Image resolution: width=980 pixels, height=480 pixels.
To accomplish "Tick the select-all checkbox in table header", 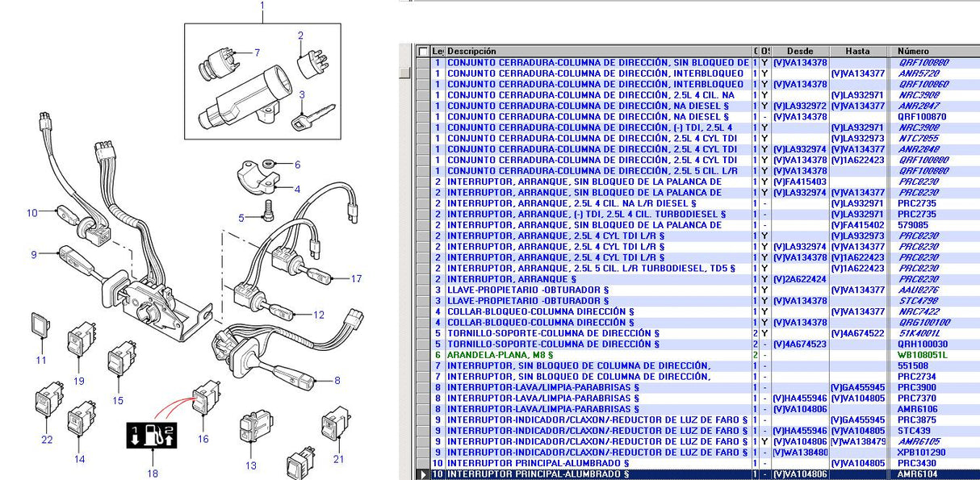I will 423,52.
